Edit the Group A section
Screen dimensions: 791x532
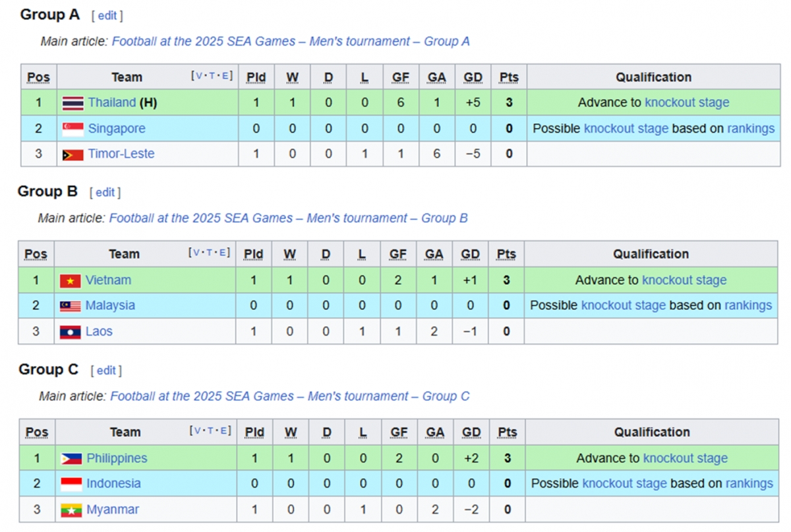107,16
